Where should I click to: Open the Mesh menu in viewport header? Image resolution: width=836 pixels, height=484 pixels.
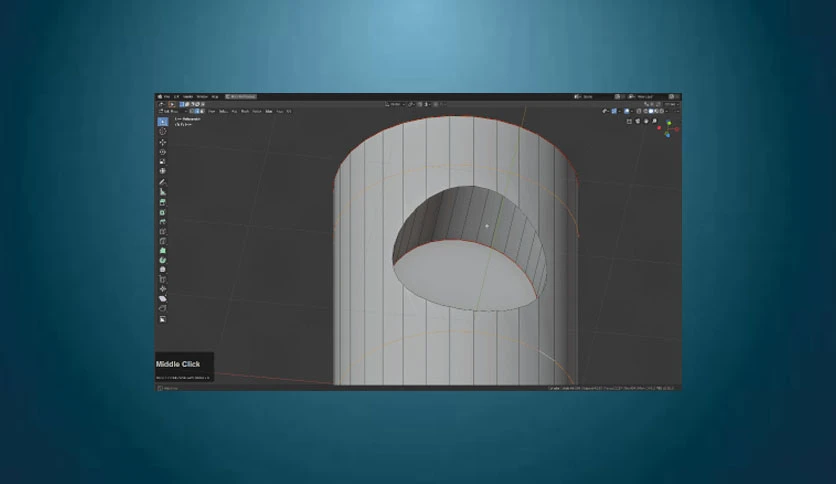pyautogui.click(x=245, y=111)
